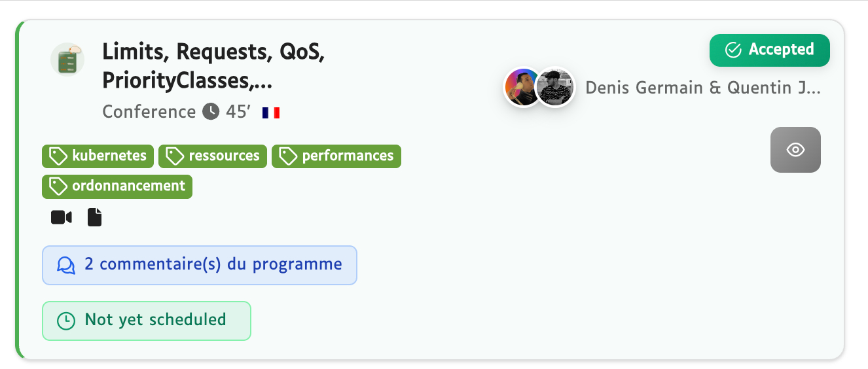This screenshot has height=369, width=868.
Task: Click the server-rack talk icon beside the title
Action: (x=67, y=59)
